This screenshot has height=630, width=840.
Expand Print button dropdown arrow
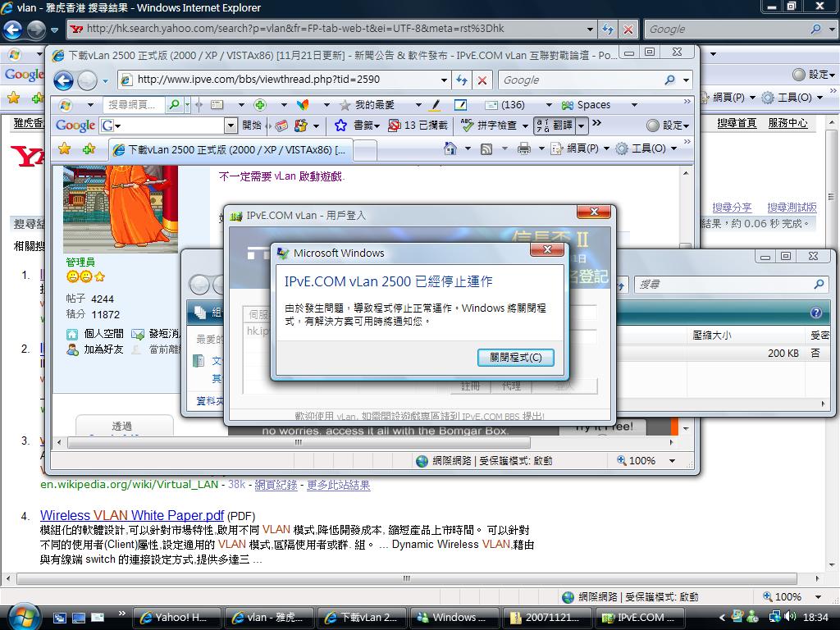tap(541, 148)
